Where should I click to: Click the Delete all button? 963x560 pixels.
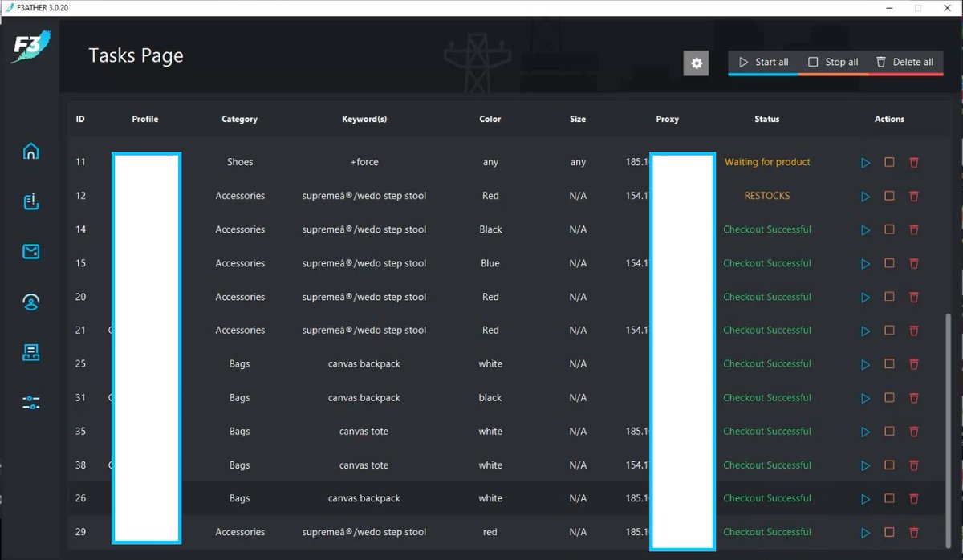(x=905, y=62)
